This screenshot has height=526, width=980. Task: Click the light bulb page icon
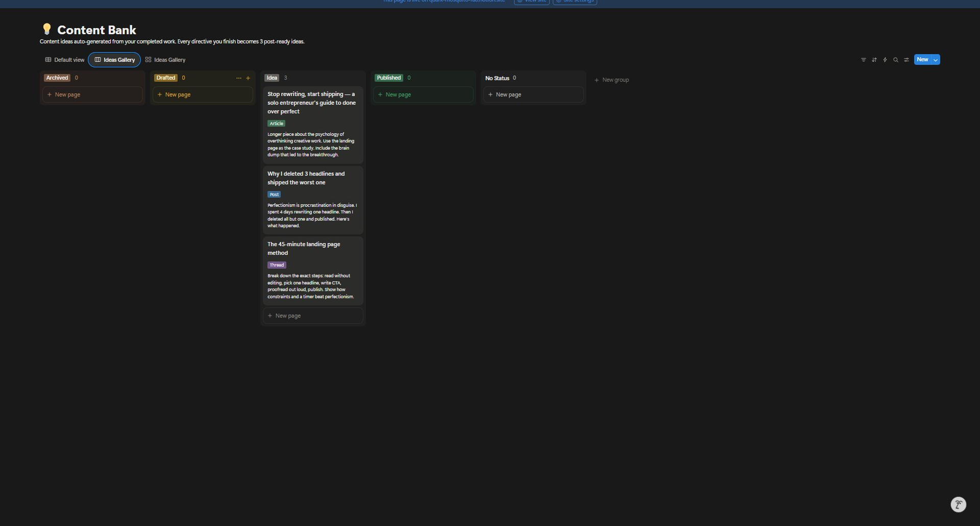[x=46, y=29]
